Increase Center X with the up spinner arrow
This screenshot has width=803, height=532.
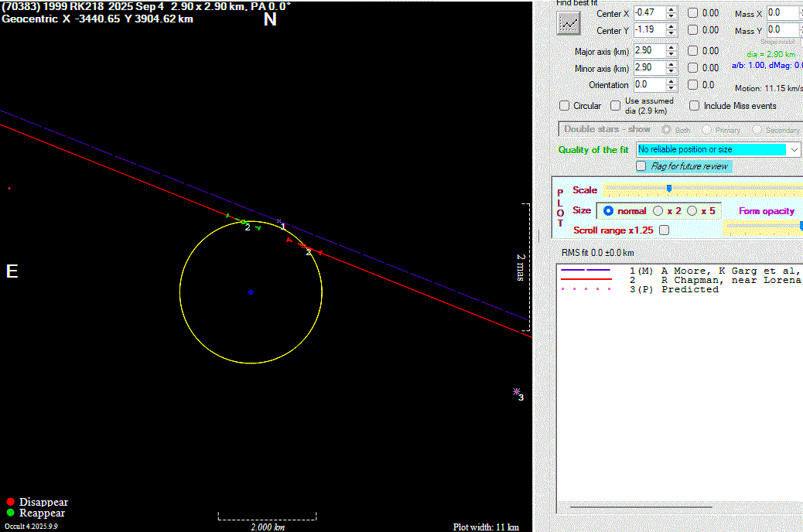pyautogui.click(x=671, y=9)
